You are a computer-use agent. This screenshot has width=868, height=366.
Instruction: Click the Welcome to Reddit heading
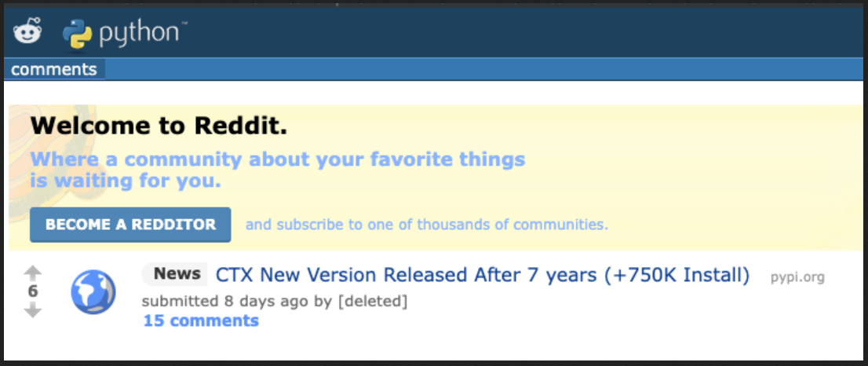pyautogui.click(x=159, y=126)
